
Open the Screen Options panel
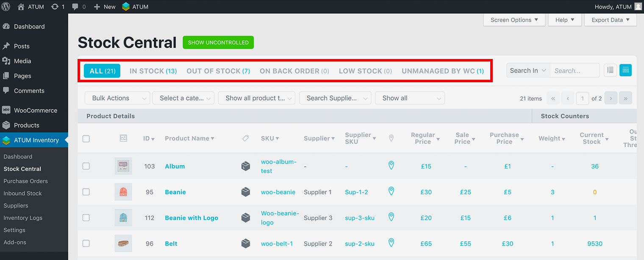pos(514,20)
